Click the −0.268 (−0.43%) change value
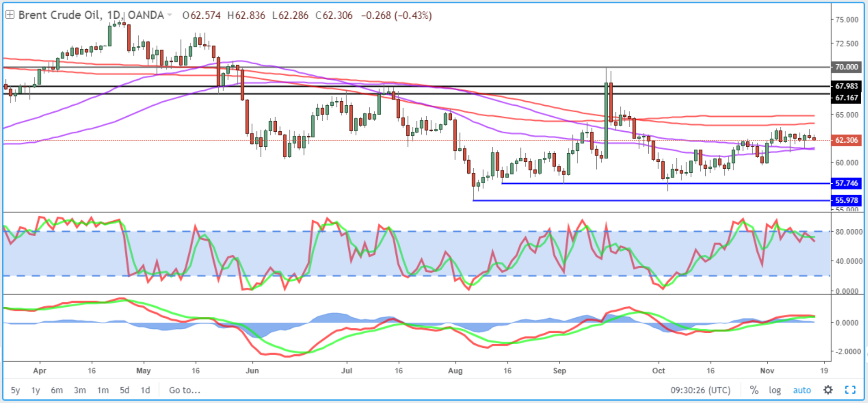868x403 pixels. click(396, 15)
